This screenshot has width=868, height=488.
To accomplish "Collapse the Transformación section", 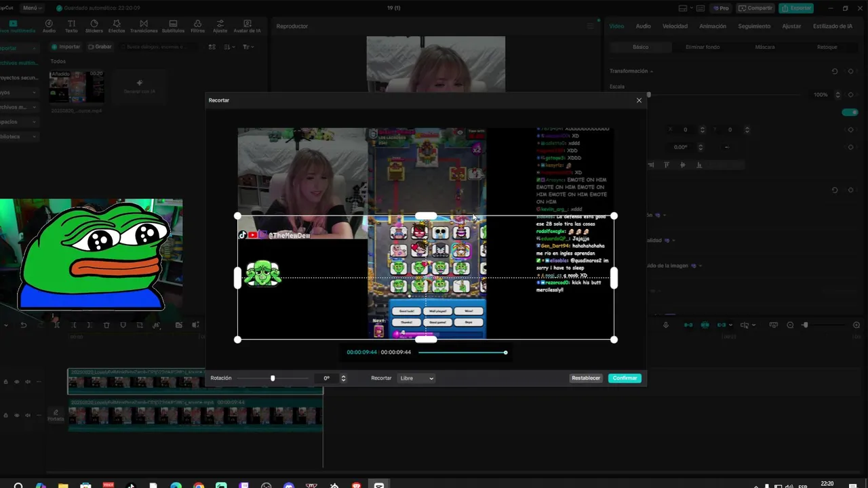I will 652,71.
